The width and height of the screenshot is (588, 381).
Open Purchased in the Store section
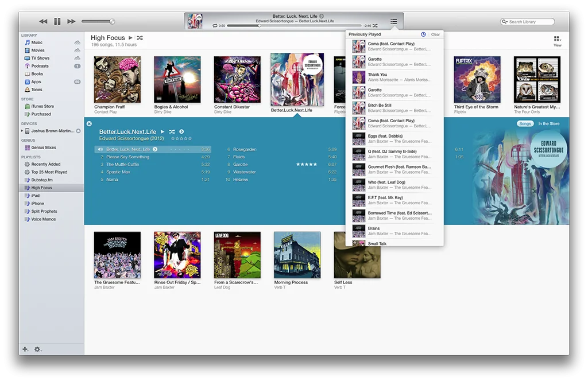41,114
